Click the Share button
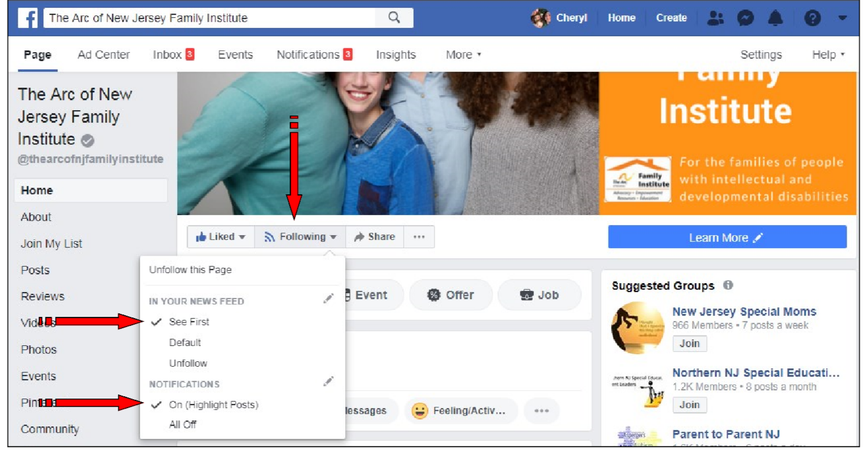868x456 pixels. [x=375, y=237]
